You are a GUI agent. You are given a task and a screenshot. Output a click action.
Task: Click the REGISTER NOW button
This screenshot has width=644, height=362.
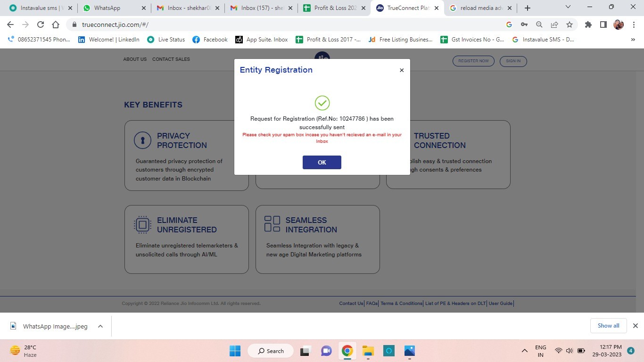473,61
